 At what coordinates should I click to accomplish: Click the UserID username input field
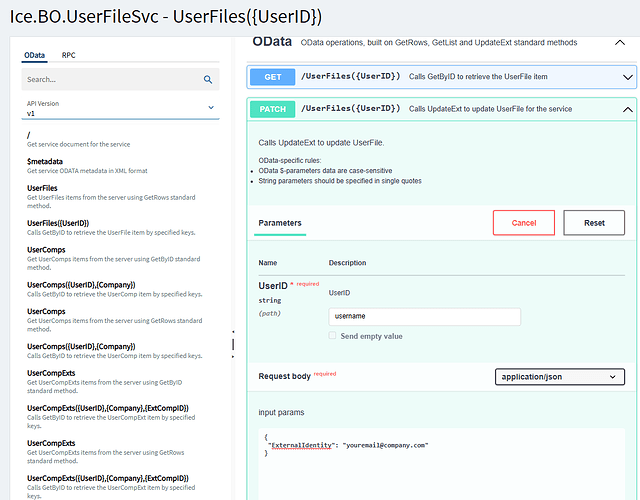click(x=424, y=316)
